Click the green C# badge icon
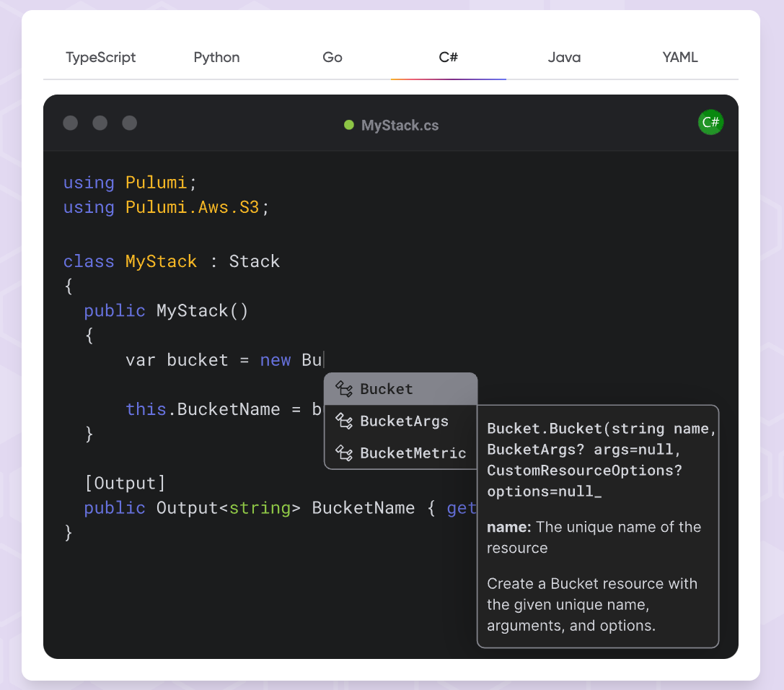Viewport: 784px width, 690px height. [710, 122]
